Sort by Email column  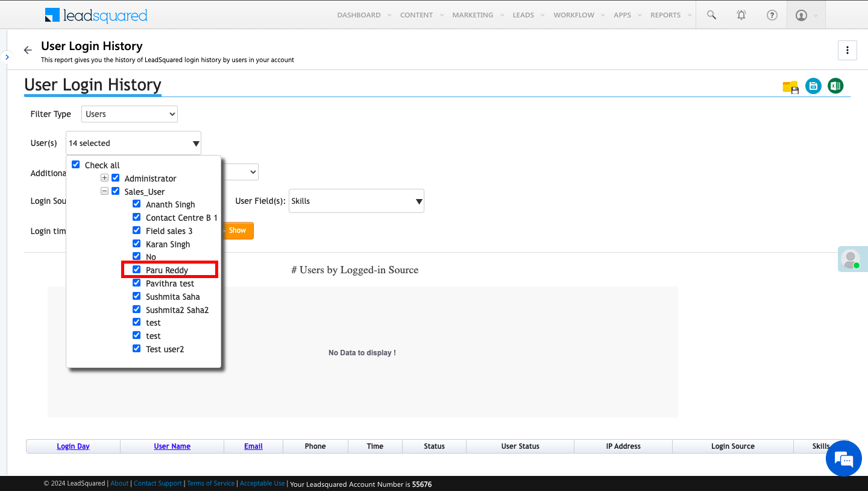pyautogui.click(x=253, y=446)
